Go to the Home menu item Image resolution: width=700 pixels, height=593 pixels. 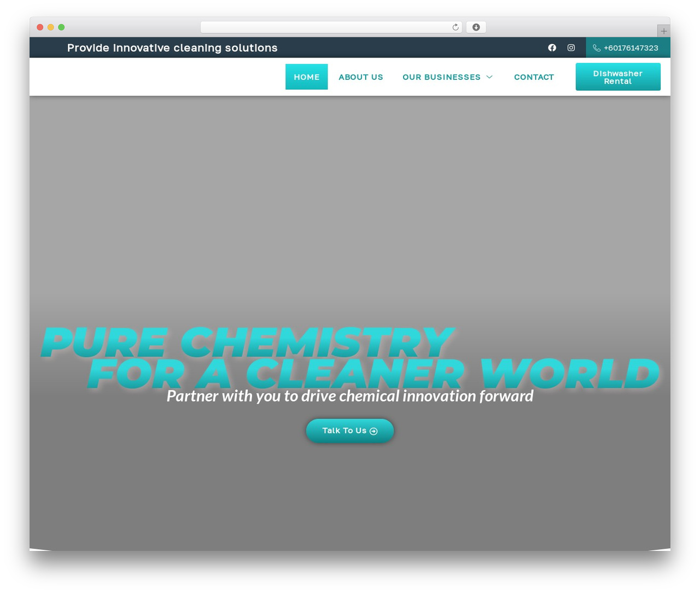click(x=307, y=77)
